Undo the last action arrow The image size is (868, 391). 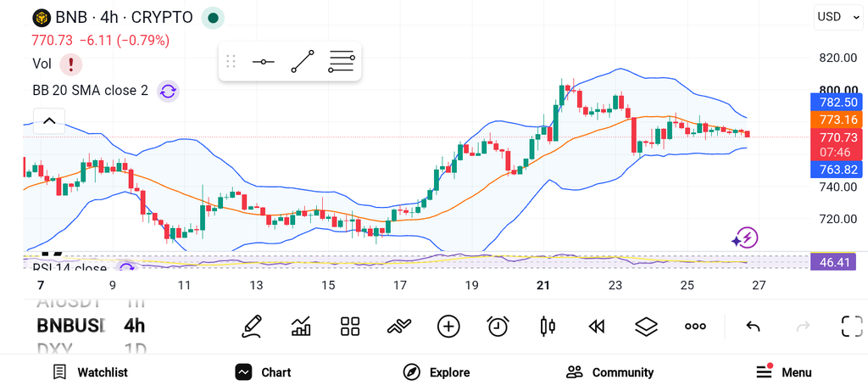pyautogui.click(x=753, y=327)
